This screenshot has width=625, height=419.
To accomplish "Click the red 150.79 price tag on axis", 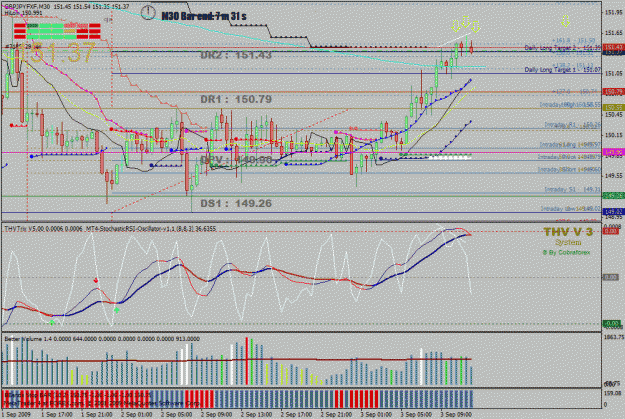I will coord(613,92).
